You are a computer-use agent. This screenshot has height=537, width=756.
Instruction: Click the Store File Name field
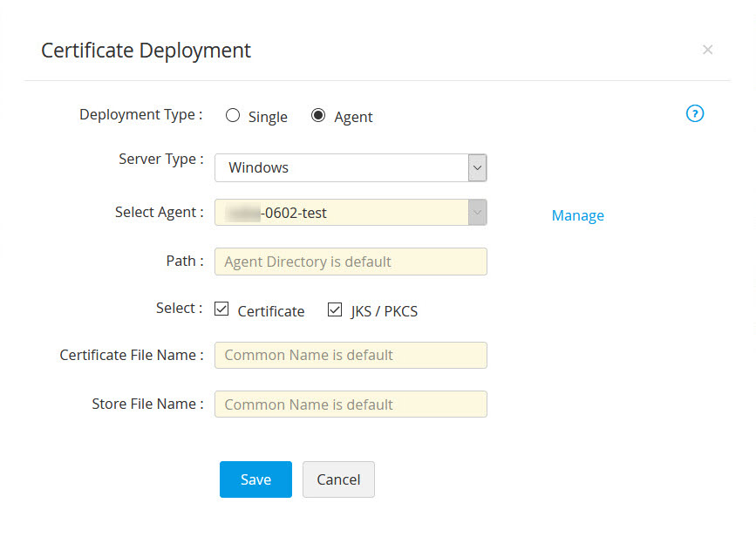pyautogui.click(x=351, y=404)
